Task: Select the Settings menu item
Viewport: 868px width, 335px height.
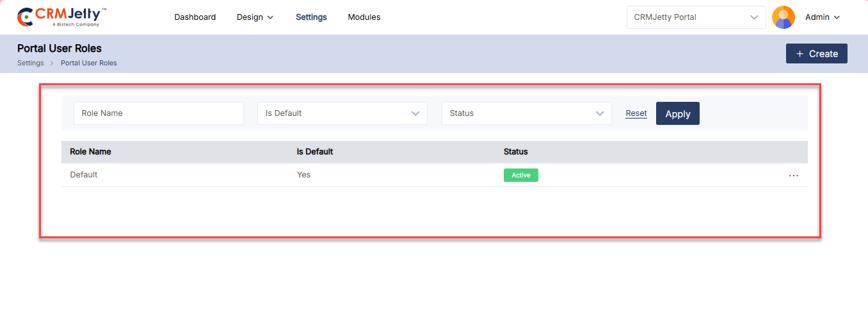Action: point(311,17)
